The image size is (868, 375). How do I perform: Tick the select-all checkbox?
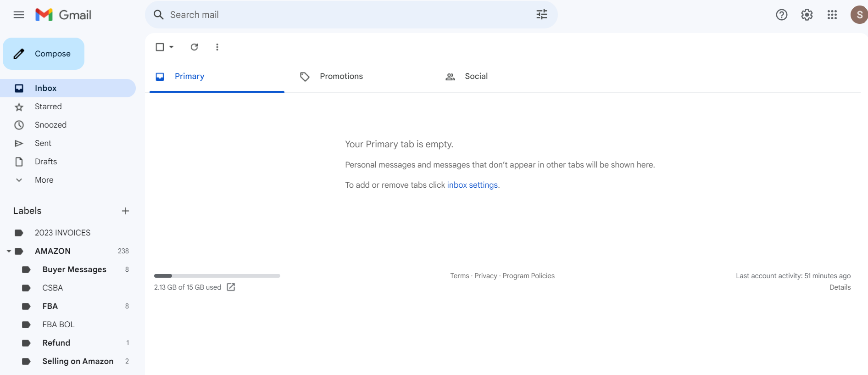[160, 47]
